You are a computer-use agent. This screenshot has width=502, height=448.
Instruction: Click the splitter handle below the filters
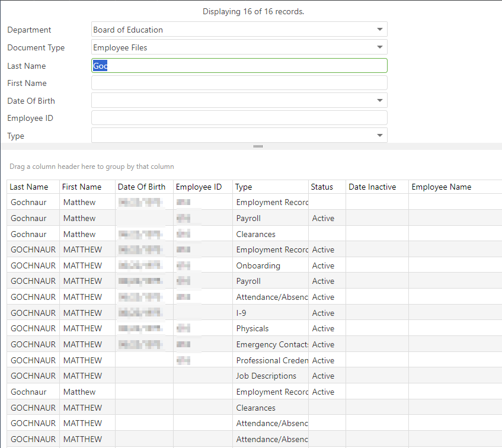(x=258, y=146)
